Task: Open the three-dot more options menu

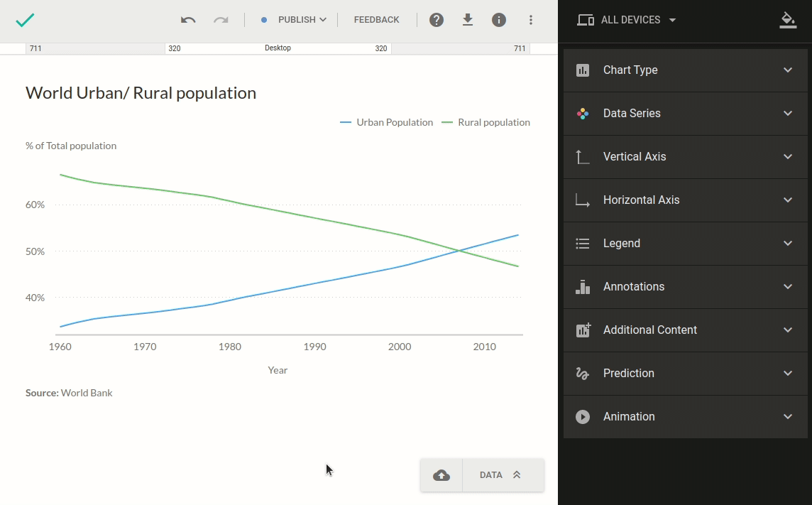Action: tap(530, 20)
